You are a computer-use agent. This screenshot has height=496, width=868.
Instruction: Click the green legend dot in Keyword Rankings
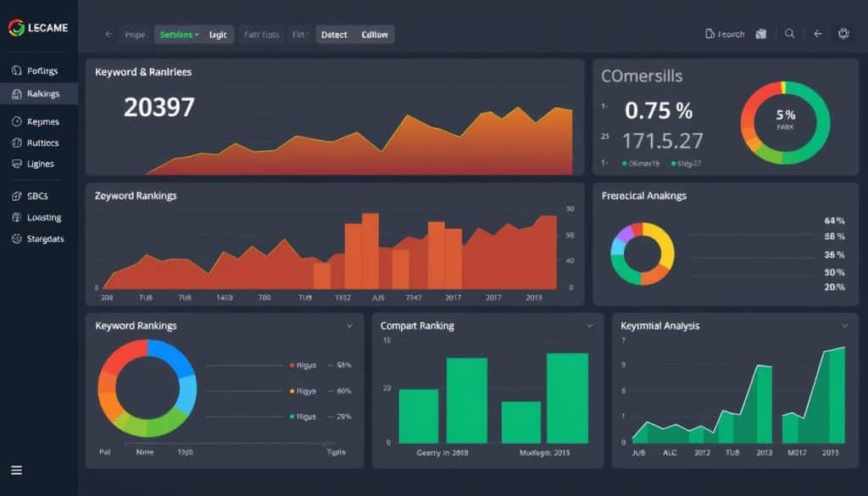tap(292, 416)
